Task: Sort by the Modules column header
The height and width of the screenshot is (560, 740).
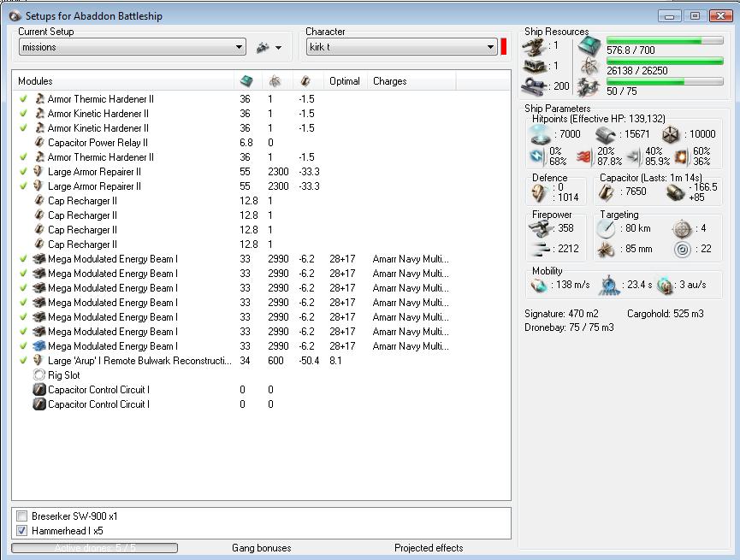Action: [123, 81]
